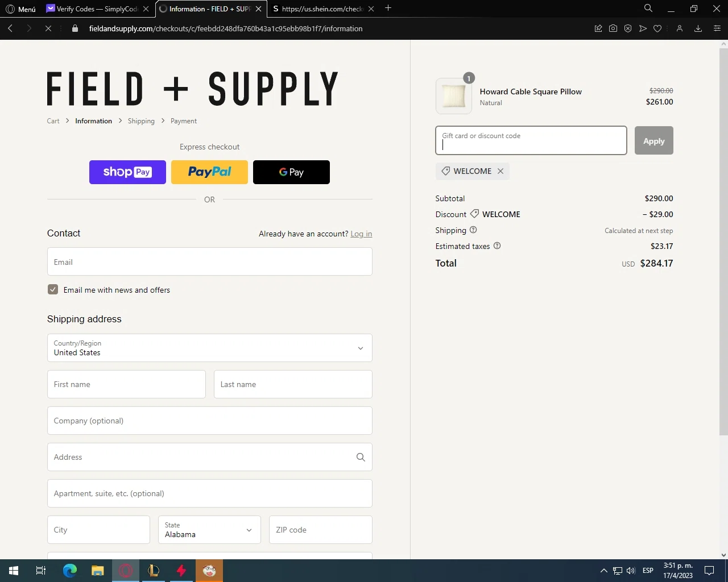Image resolution: width=728 pixels, height=582 pixels.
Task: Close the Verify Codes tab
Action: [146, 9]
